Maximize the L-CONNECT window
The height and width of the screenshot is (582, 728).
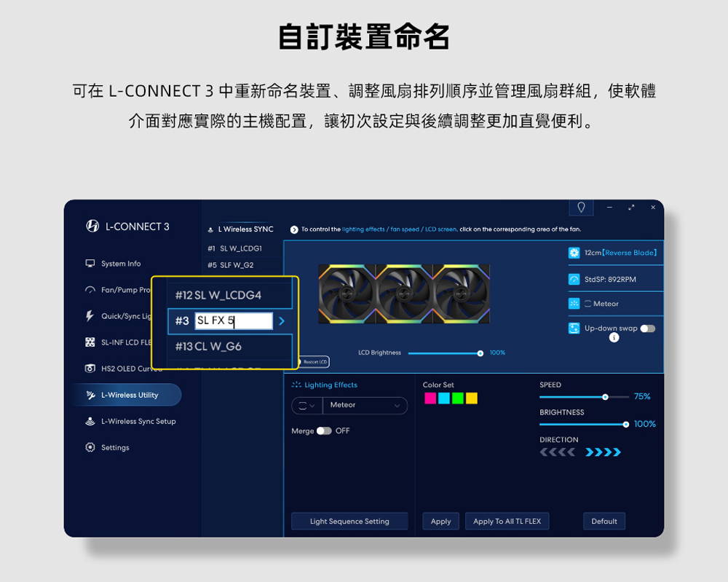click(631, 208)
